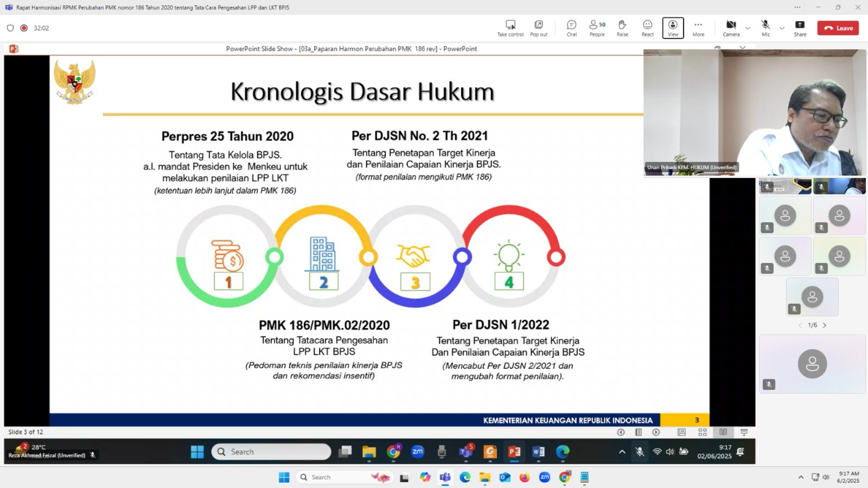The width and height of the screenshot is (868, 488).
Task: Advance to next slide in slideshow controls
Action: click(656, 432)
